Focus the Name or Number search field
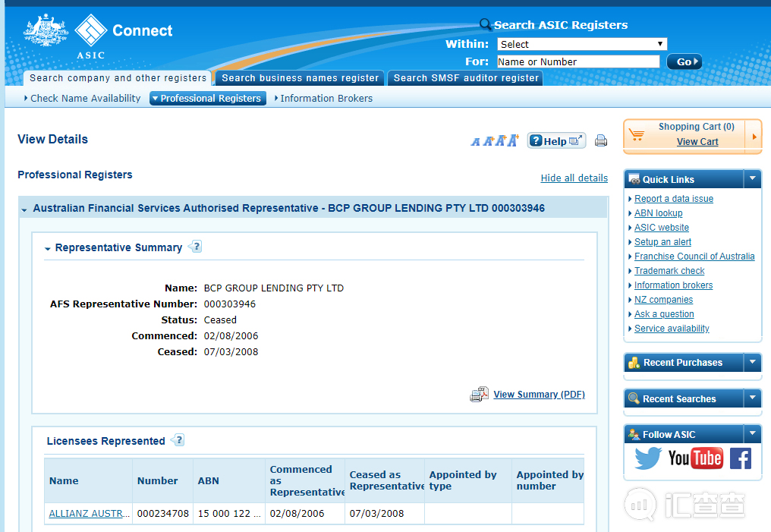The height and width of the screenshot is (532, 771). point(578,62)
